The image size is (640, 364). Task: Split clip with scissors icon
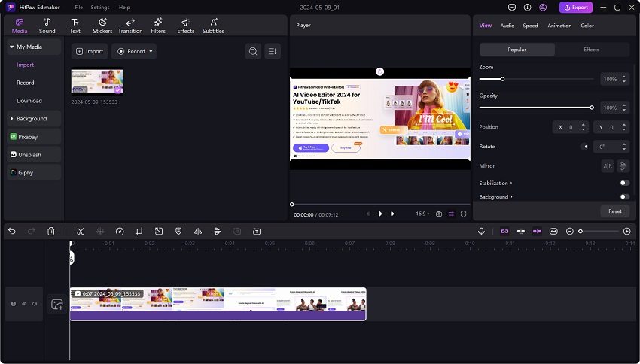81,232
